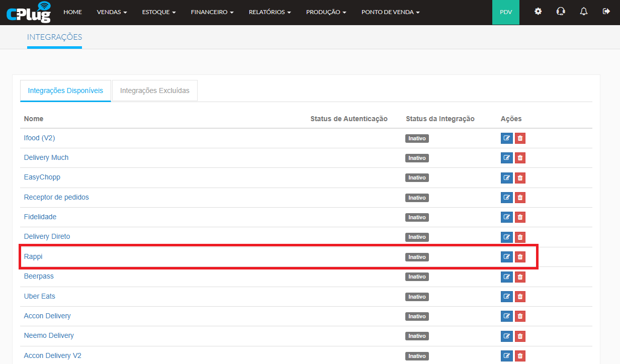The width and height of the screenshot is (620, 364).
Task: Open the Fidelidade link
Action: tap(40, 217)
